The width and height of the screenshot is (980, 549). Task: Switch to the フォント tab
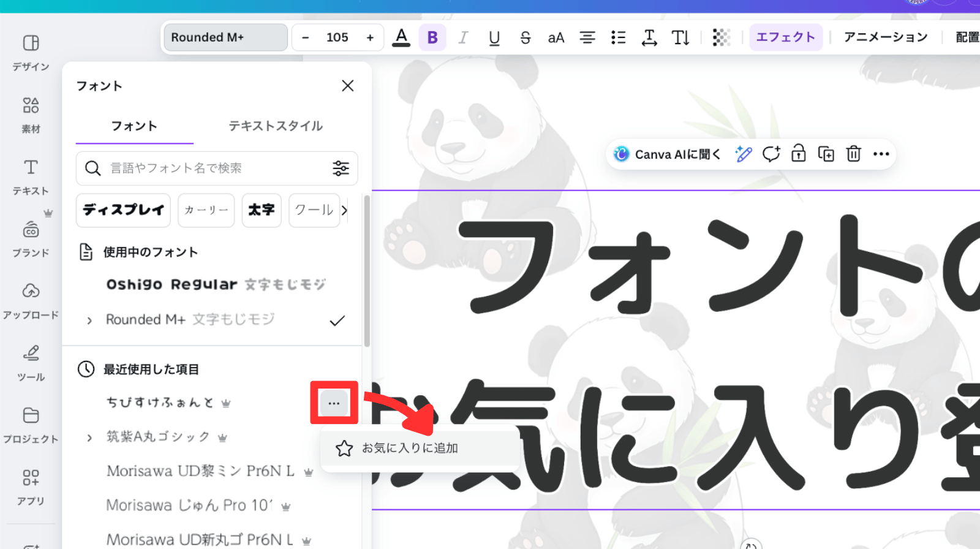click(x=134, y=126)
